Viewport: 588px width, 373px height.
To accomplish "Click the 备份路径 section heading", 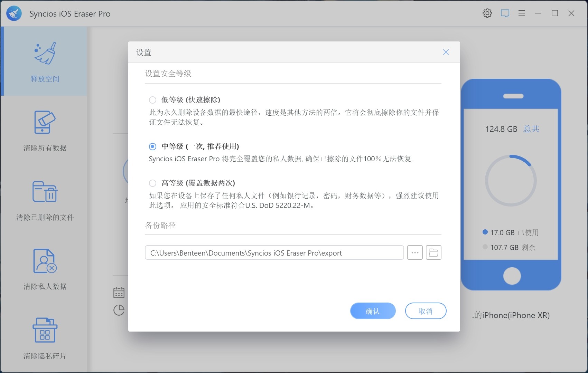I will 160,226.
